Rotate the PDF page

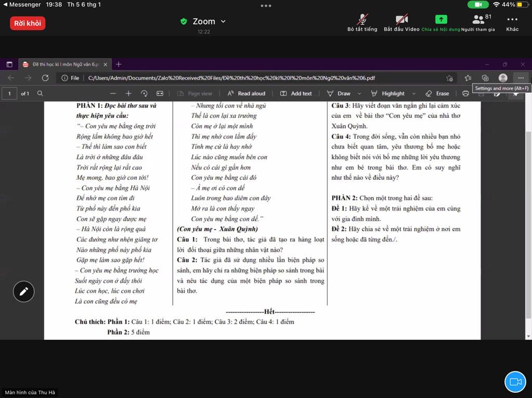pos(144,94)
